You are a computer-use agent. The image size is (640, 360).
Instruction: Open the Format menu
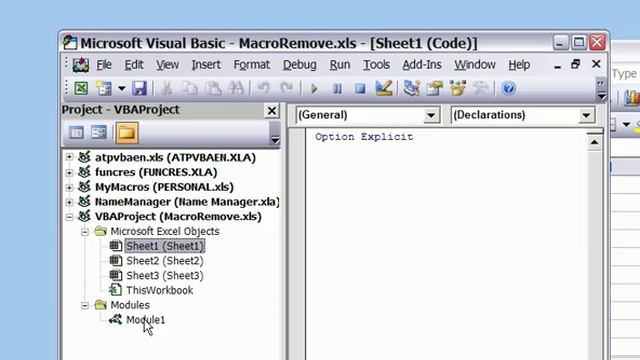click(x=251, y=64)
